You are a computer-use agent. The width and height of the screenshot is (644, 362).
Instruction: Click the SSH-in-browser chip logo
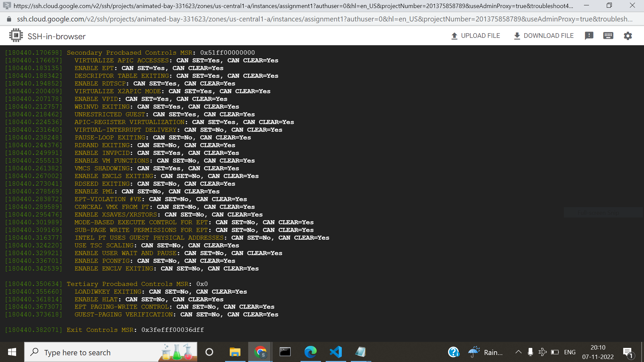15,35
